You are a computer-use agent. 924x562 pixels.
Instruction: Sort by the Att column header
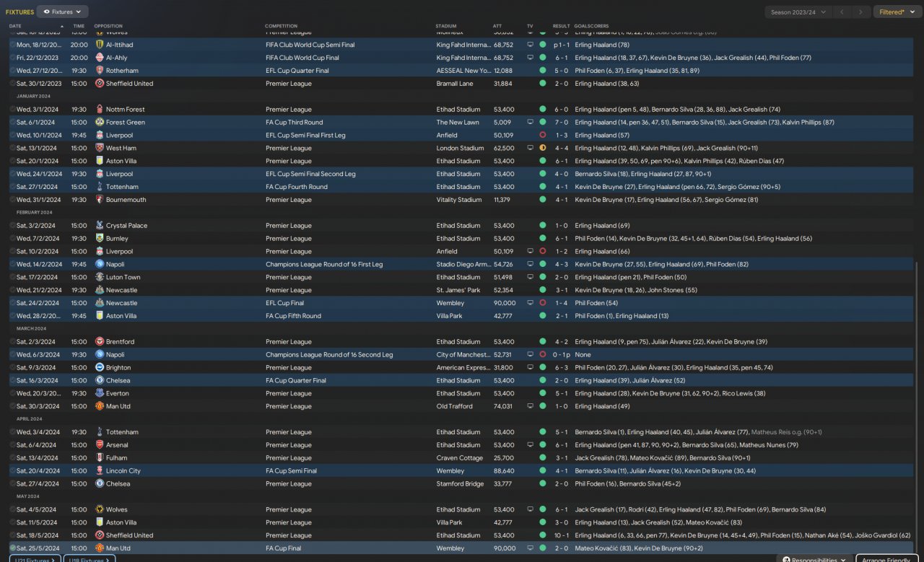click(x=497, y=26)
